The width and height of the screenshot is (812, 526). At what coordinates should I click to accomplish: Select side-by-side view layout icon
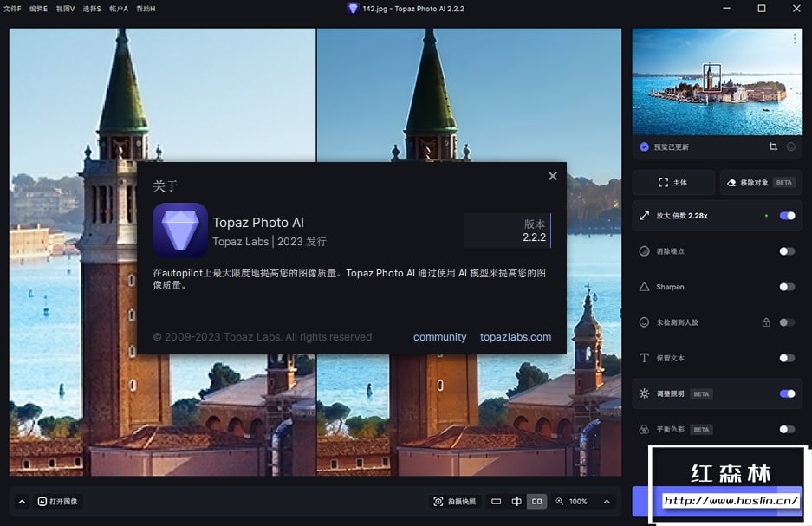[537, 501]
